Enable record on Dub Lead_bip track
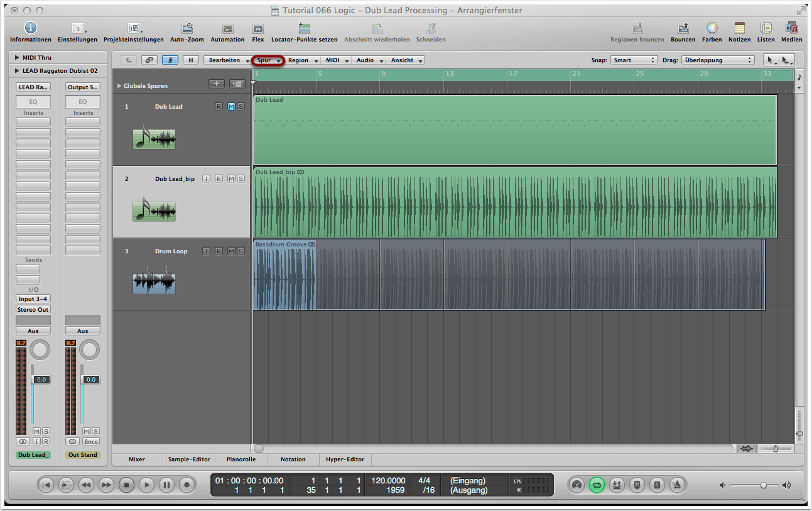812x511 pixels. [219, 179]
